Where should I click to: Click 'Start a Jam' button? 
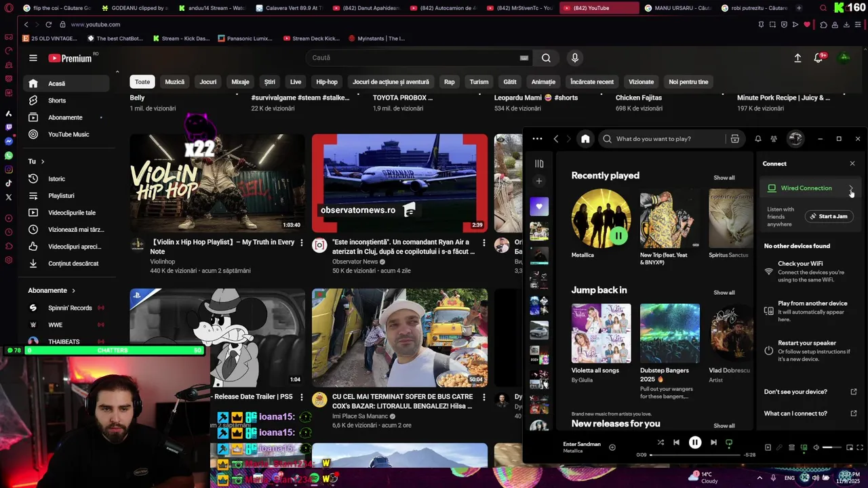(x=829, y=216)
